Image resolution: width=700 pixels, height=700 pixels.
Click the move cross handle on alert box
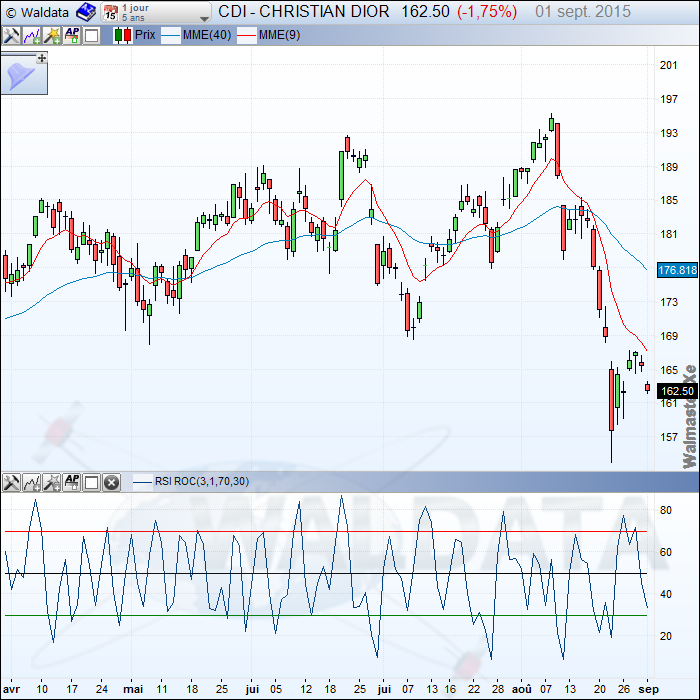(x=42, y=58)
